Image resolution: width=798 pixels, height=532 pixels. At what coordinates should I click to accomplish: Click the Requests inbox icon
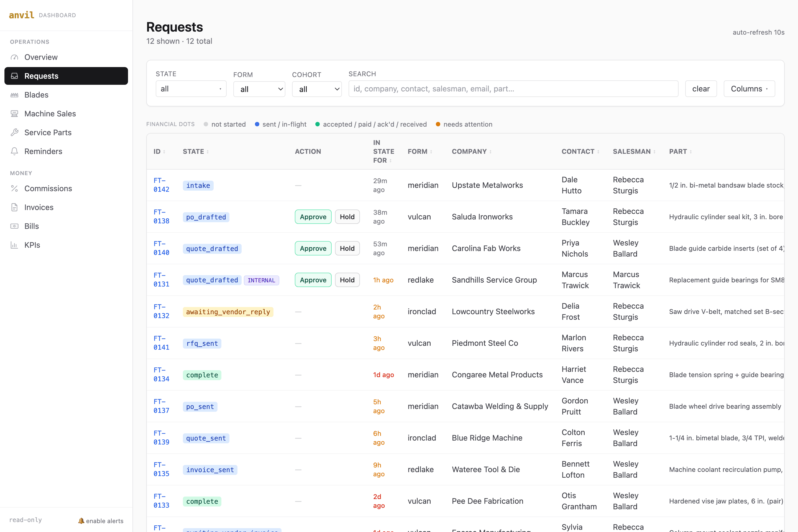14,76
